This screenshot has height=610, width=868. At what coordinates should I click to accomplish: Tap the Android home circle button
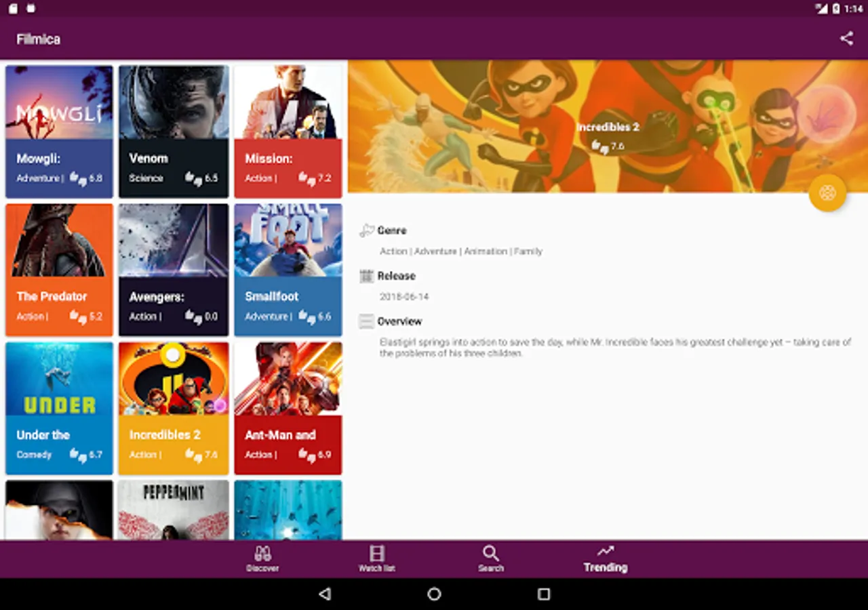click(x=434, y=594)
